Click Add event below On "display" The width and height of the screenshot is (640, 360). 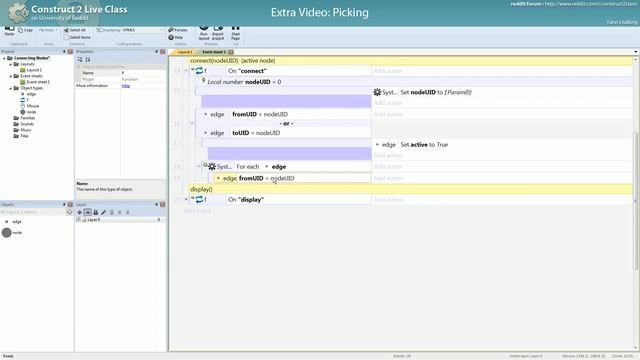[x=197, y=211]
